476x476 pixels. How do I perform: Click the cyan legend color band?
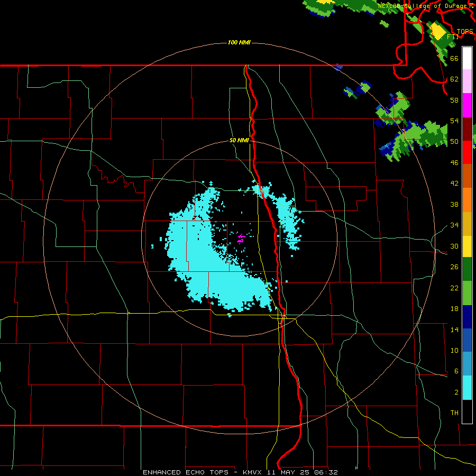tap(467, 388)
